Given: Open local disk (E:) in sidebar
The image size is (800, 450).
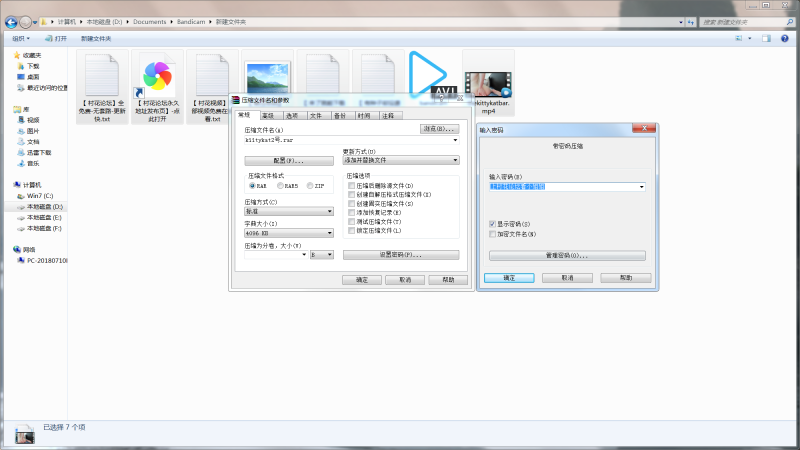Looking at the screenshot, I should click(39, 217).
